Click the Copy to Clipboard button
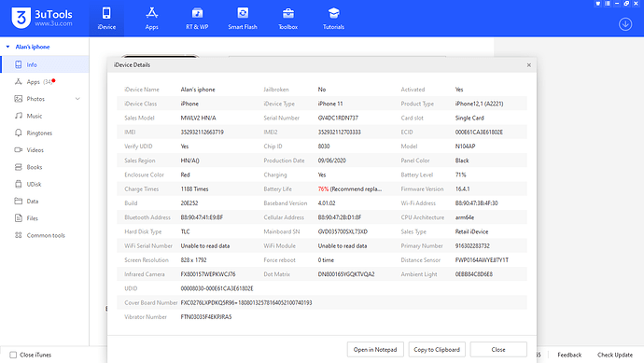The width and height of the screenshot is (644, 363). click(437, 349)
